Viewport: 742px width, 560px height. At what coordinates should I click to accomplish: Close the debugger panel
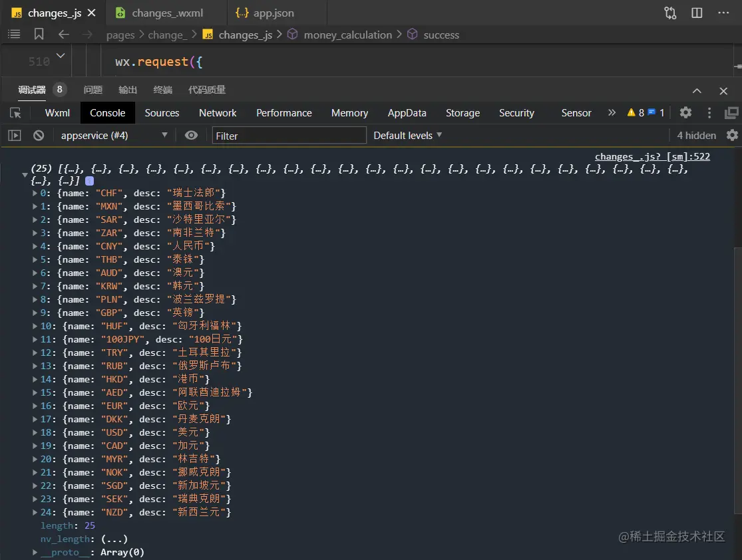pyautogui.click(x=723, y=91)
